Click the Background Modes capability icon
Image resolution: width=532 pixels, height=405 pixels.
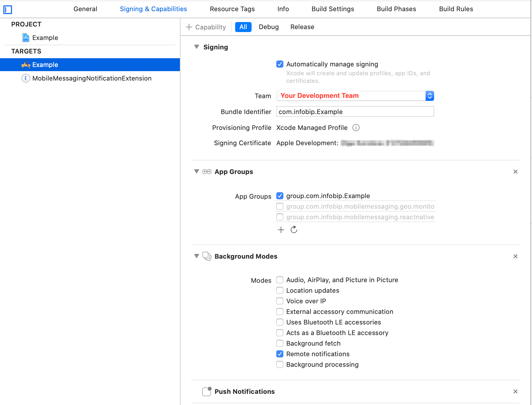click(207, 256)
